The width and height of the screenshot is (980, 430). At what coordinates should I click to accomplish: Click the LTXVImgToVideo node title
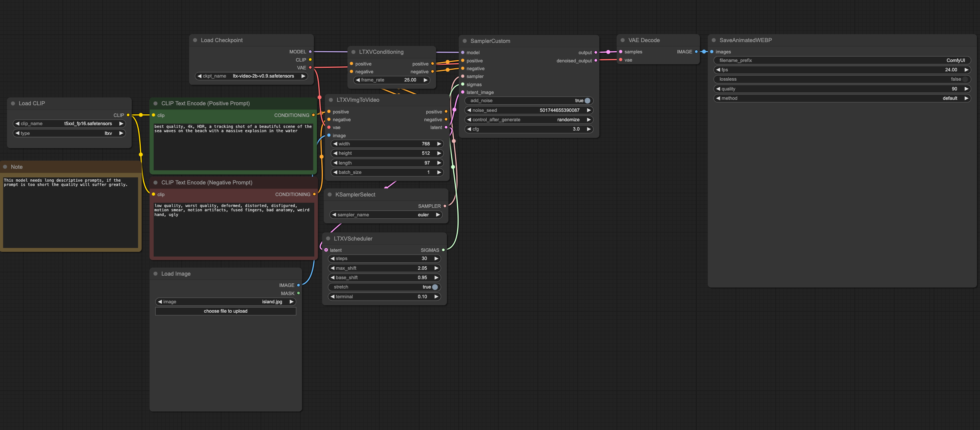pyautogui.click(x=358, y=100)
